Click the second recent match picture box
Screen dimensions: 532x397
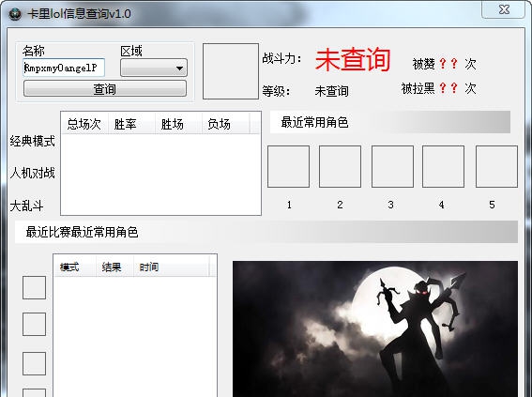[x=35, y=325]
